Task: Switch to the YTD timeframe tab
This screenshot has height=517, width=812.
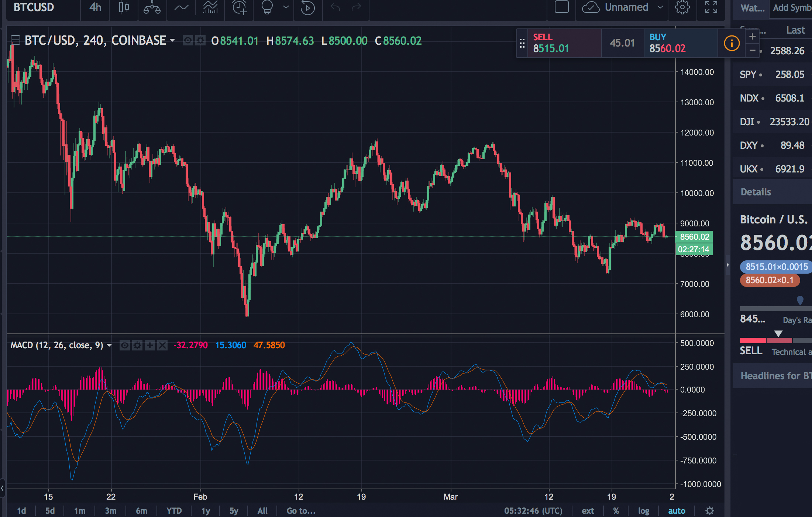Action: point(174,511)
